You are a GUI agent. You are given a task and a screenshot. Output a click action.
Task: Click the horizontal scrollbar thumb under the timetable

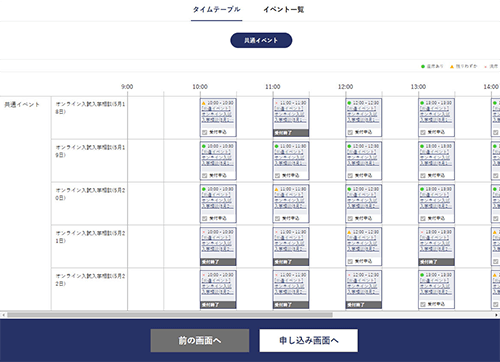click(x=170, y=315)
